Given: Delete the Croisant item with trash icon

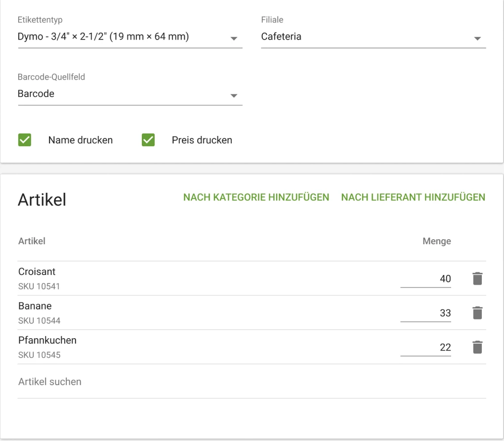Looking at the screenshot, I should (x=477, y=279).
